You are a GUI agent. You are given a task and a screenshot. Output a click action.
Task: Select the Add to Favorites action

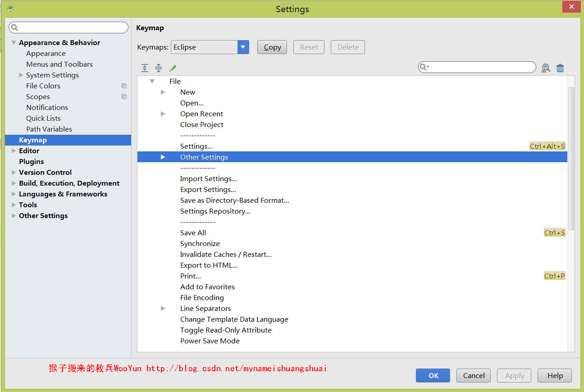[x=207, y=287]
